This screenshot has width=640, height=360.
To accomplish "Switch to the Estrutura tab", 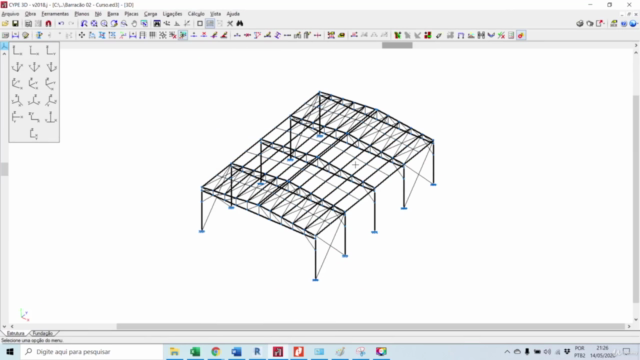I will coord(16,333).
